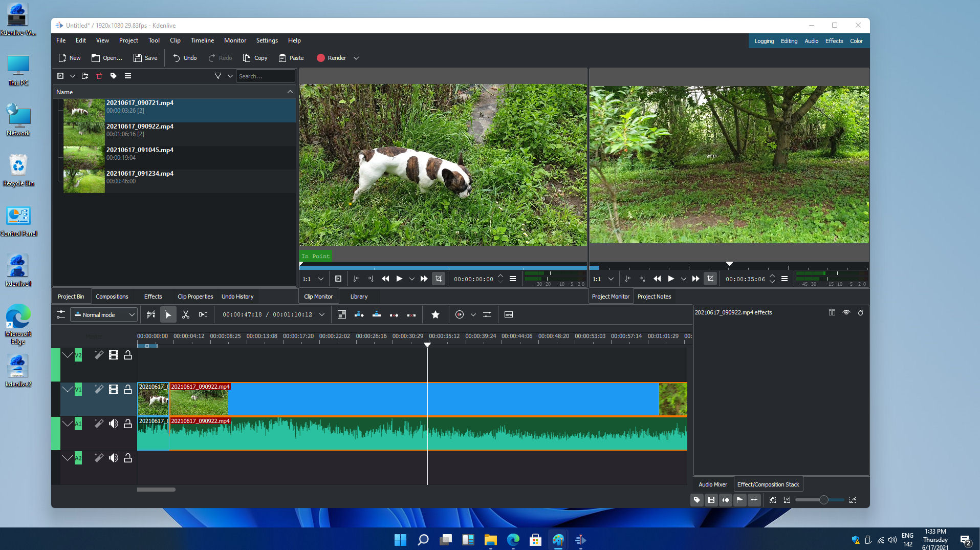This screenshot has width=980, height=550.
Task: Click the Add Clip icon in Project Bin
Action: (60, 76)
